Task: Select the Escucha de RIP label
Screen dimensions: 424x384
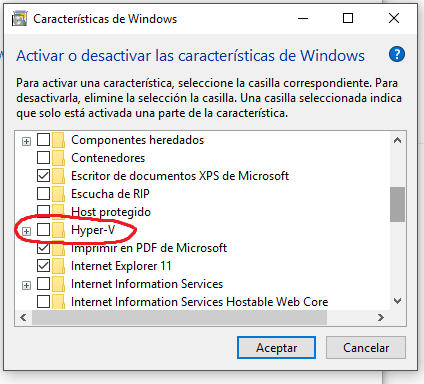Action: [110, 194]
